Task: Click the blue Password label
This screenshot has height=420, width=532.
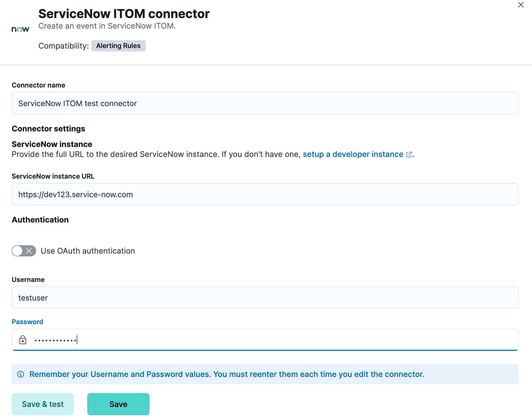Action: [27, 322]
